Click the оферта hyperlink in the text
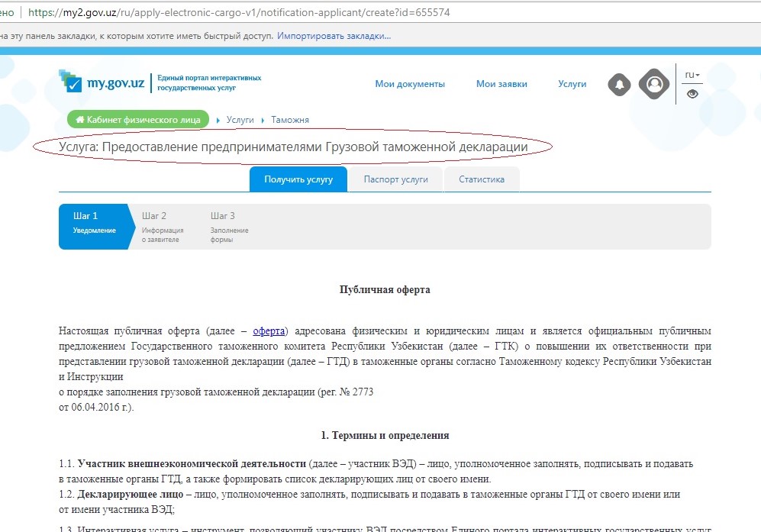The height and width of the screenshot is (532, 761). [269, 330]
